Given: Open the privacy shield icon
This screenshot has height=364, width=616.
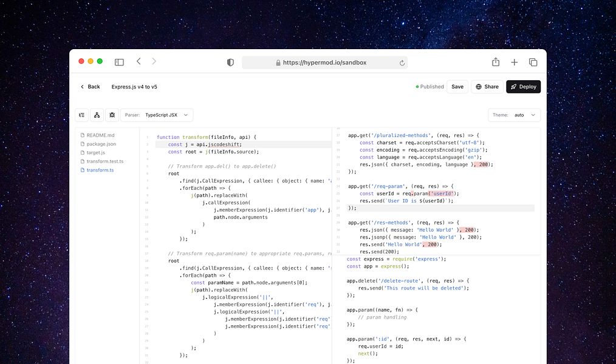Looking at the screenshot, I should click(x=231, y=62).
